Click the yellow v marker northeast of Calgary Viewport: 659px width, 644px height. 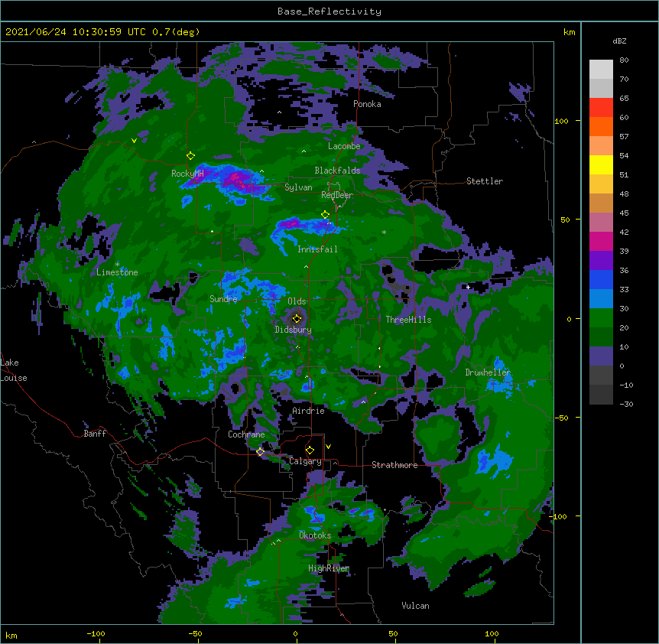click(x=328, y=447)
